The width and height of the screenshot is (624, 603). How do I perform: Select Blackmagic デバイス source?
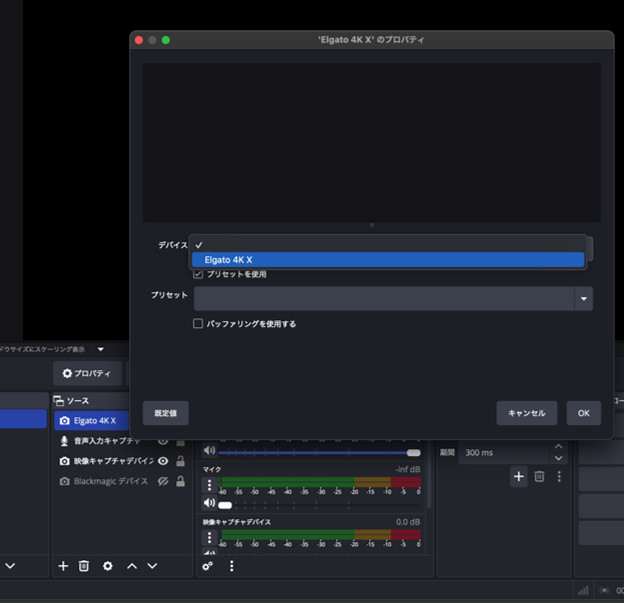110,481
